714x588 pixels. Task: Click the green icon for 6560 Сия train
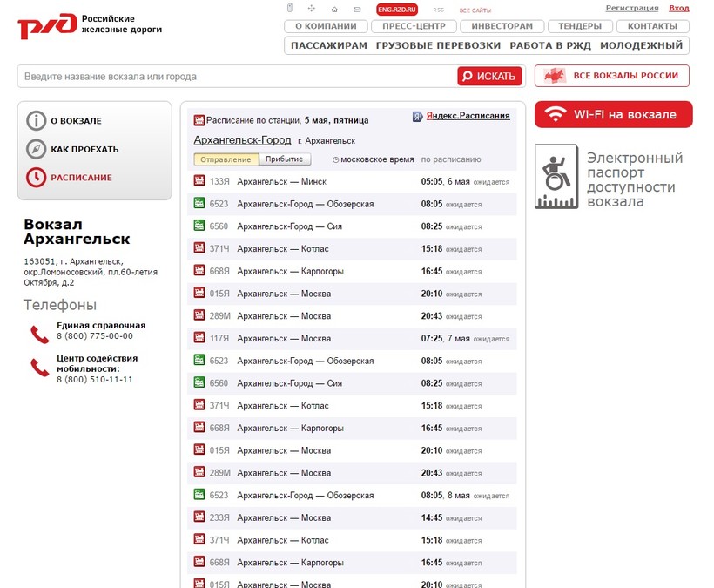[x=199, y=226]
